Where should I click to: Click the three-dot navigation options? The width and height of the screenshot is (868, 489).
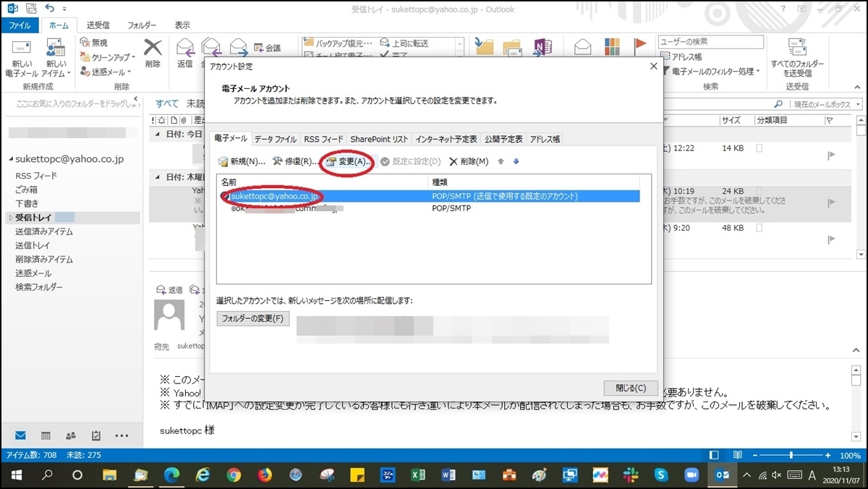(x=122, y=435)
